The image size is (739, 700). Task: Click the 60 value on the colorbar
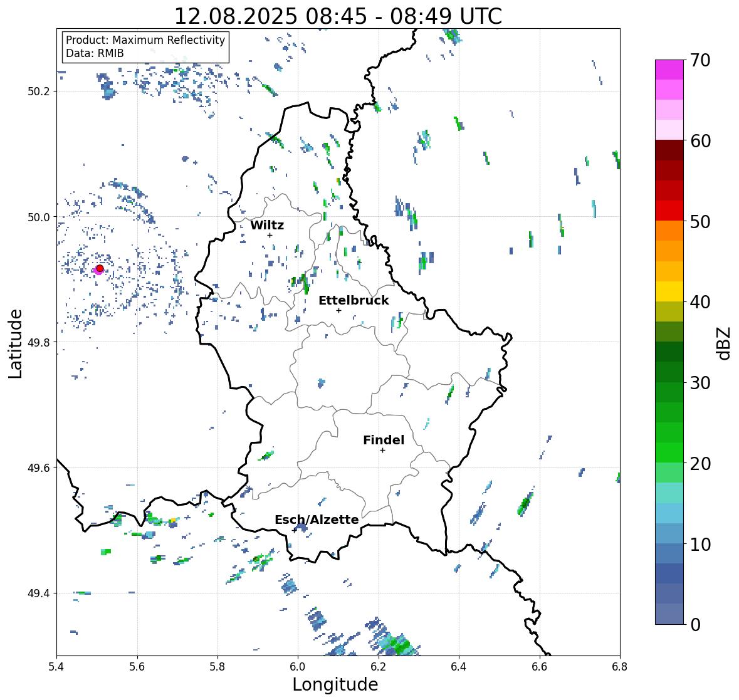point(700,141)
